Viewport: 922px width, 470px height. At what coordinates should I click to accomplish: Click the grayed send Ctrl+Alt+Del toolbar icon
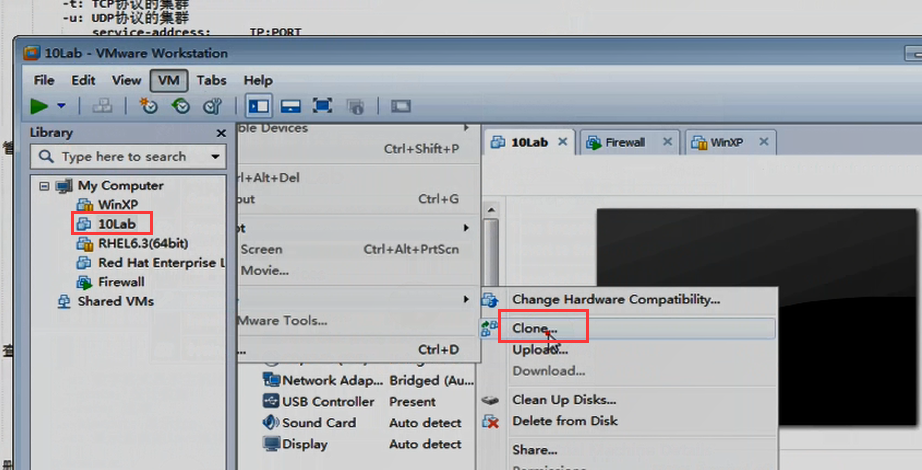click(102, 106)
